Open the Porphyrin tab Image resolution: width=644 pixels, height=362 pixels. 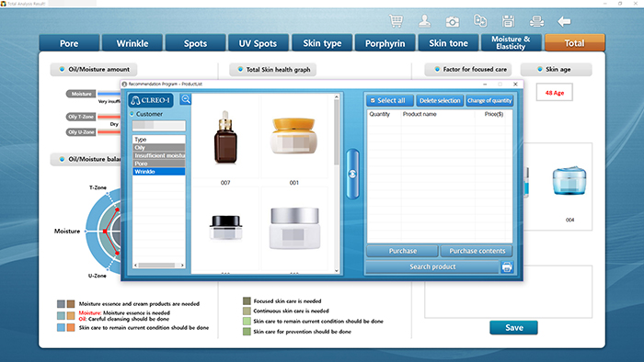tap(385, 43)
